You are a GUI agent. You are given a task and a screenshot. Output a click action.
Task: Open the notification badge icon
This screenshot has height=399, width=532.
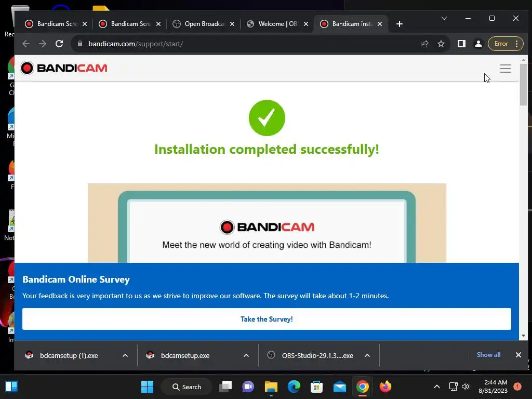517,387
